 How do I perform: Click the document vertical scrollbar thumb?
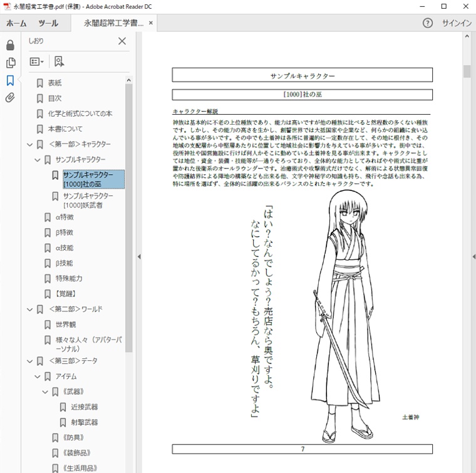click(x=467, y=71)
